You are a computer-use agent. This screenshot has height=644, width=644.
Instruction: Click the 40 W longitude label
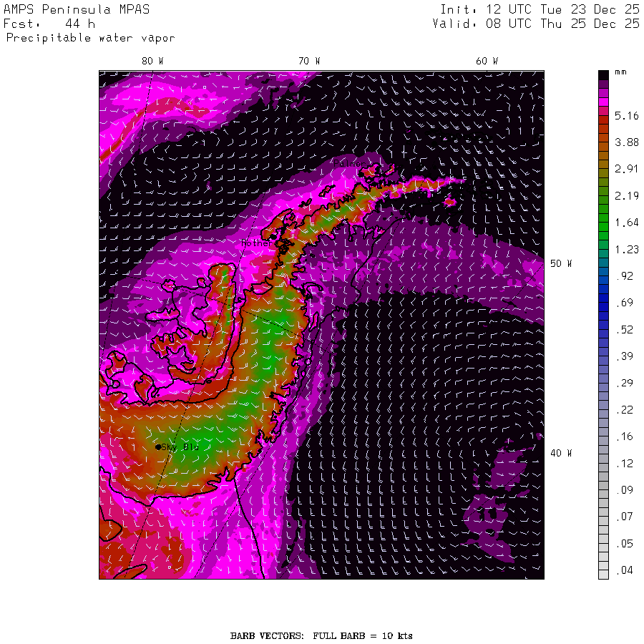coord(561,453)
